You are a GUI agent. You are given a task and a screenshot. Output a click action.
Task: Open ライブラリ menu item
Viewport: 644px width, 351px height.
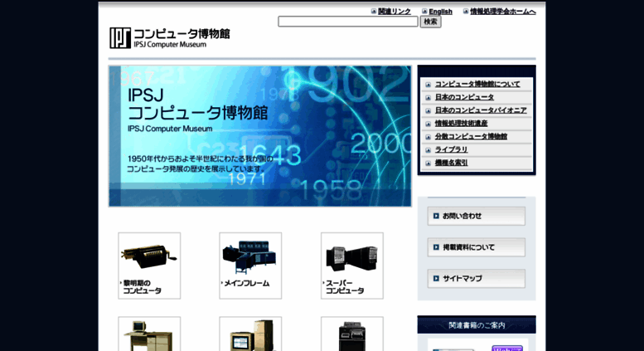[x=451, y=149]
